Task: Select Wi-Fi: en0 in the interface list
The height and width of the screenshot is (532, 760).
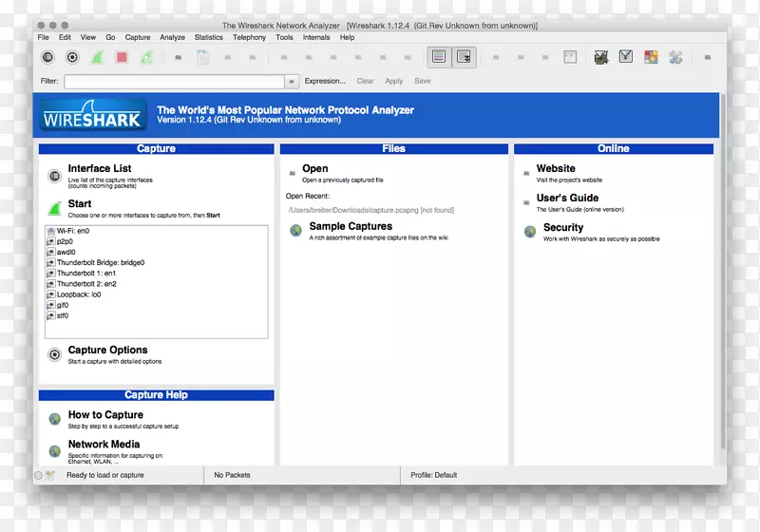Action: (72, 231)
